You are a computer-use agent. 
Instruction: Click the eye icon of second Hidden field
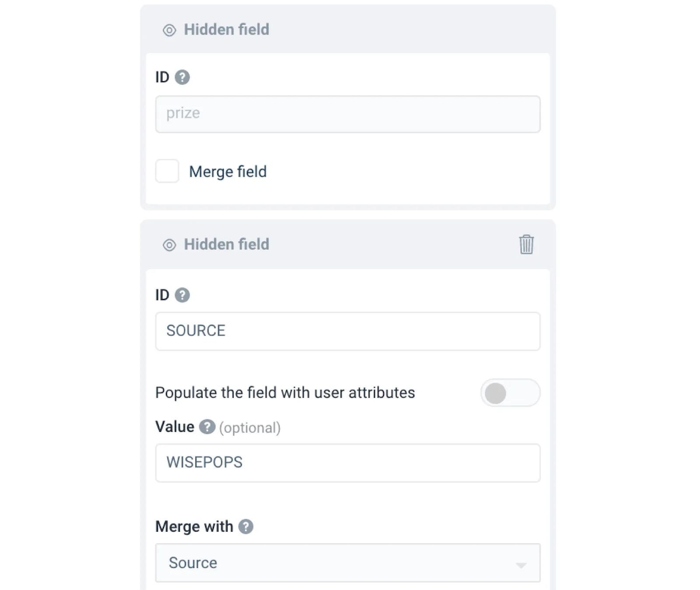point(169,245)
